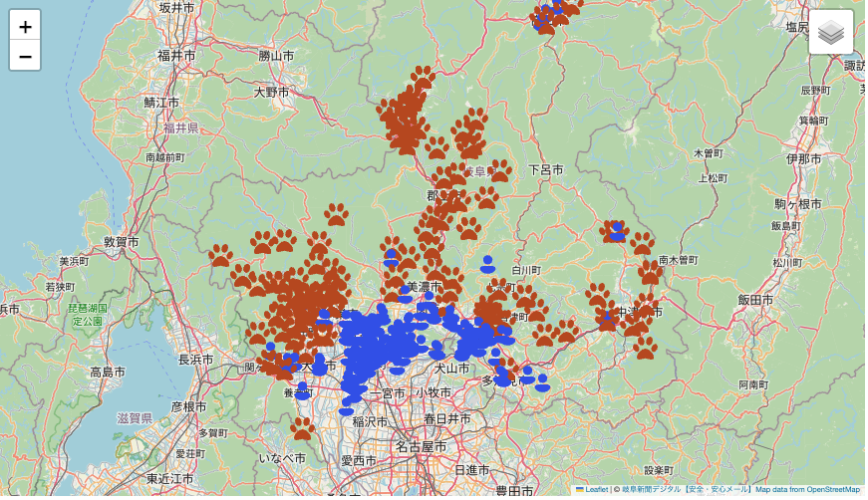
Task: Click the blue person marker west of 白川町
Action: [487, 264]
